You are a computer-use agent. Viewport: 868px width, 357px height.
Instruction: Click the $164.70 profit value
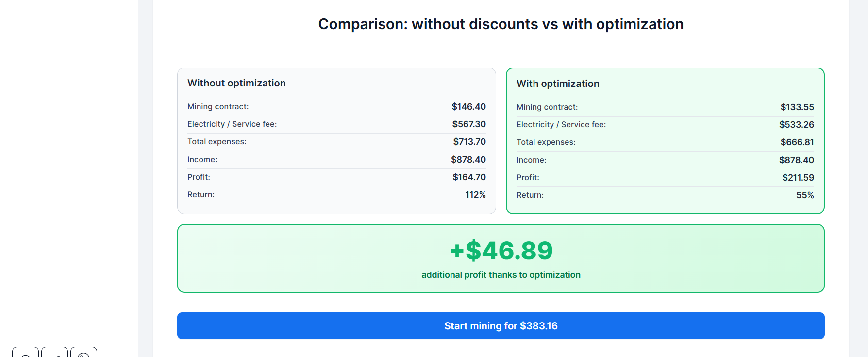point(469,177)
